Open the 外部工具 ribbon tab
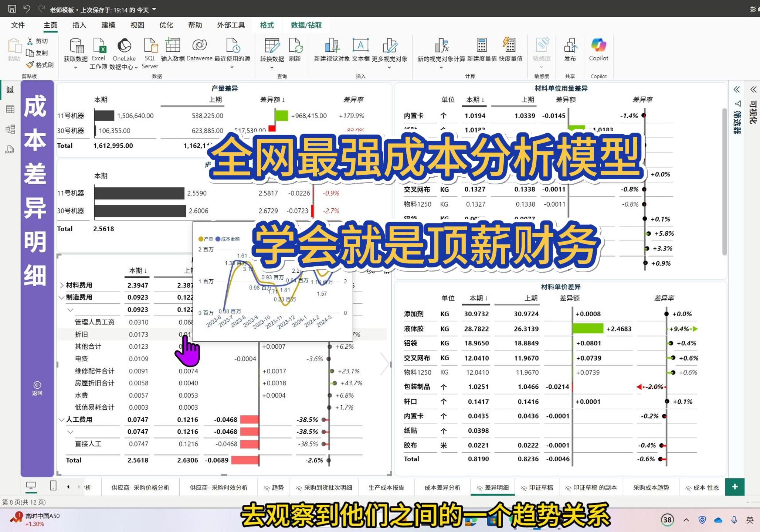 click(x=231, y=25)
